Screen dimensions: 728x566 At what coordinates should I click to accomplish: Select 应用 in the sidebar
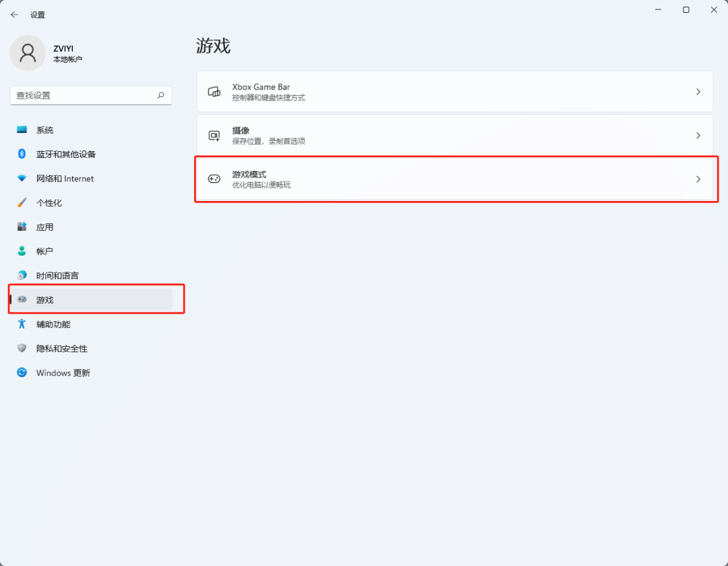[45, 227]
